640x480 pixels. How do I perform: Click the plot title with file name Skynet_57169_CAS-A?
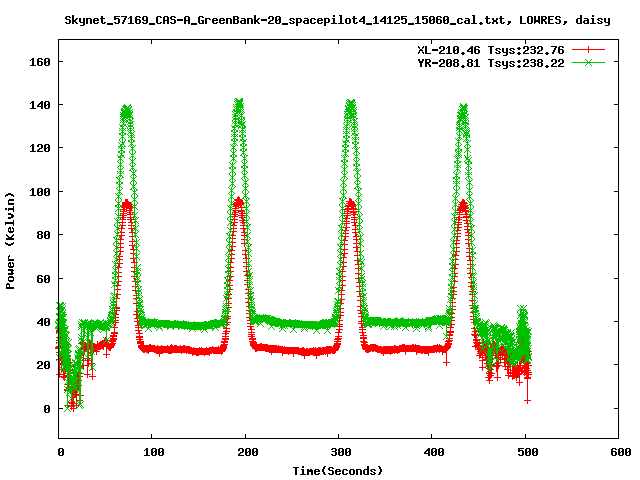pyautogui.click(x=337, y=20)
